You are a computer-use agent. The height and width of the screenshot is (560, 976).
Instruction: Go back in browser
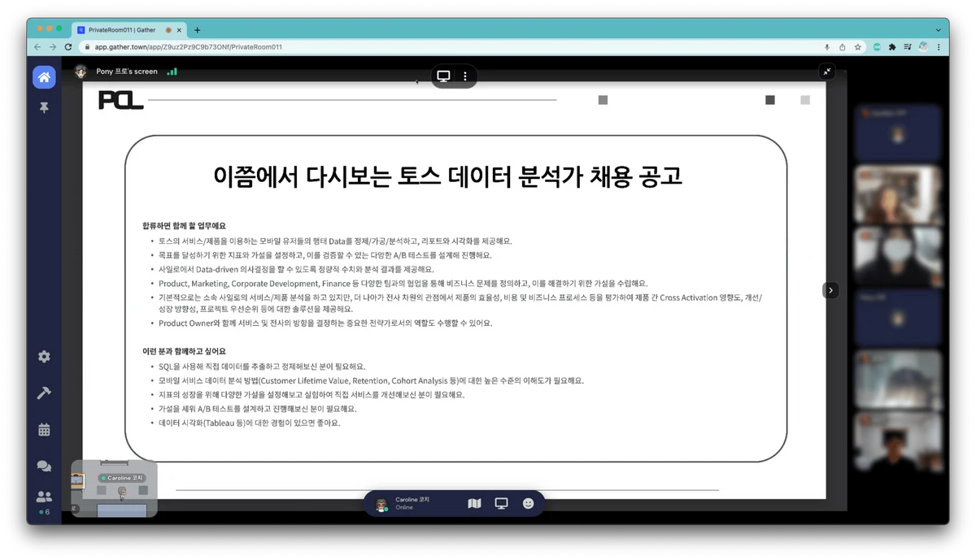click(37, 47)
